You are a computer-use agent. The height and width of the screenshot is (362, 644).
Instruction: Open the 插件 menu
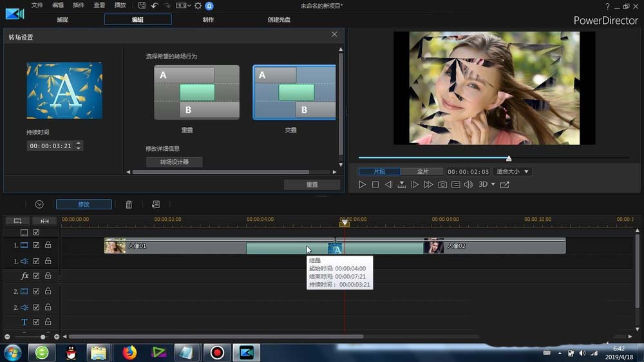[79, 5]
